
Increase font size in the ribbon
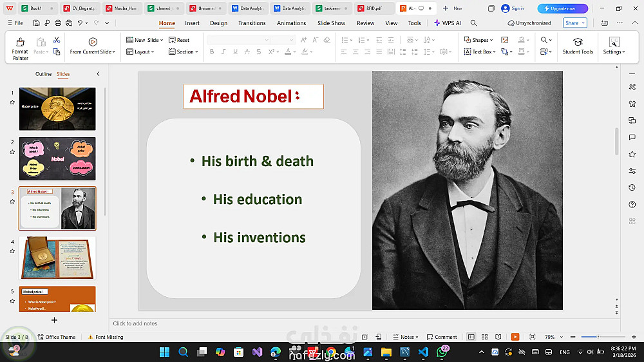303,40
